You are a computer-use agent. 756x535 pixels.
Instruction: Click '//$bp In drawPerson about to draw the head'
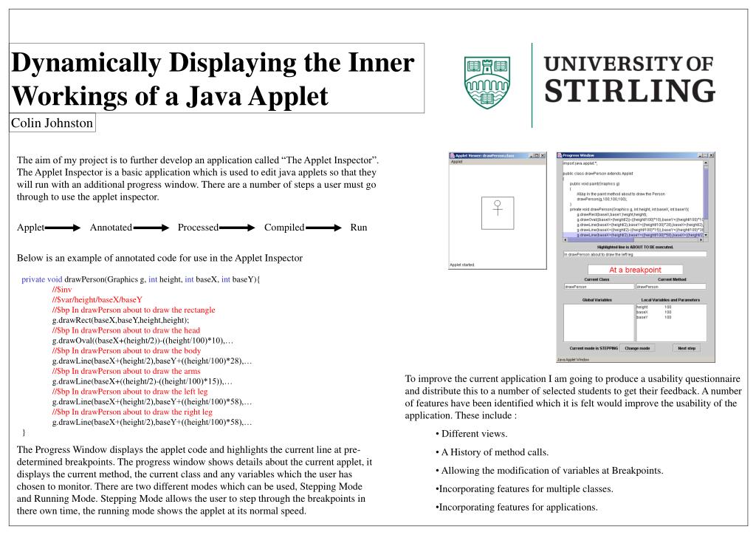[126, 330]
